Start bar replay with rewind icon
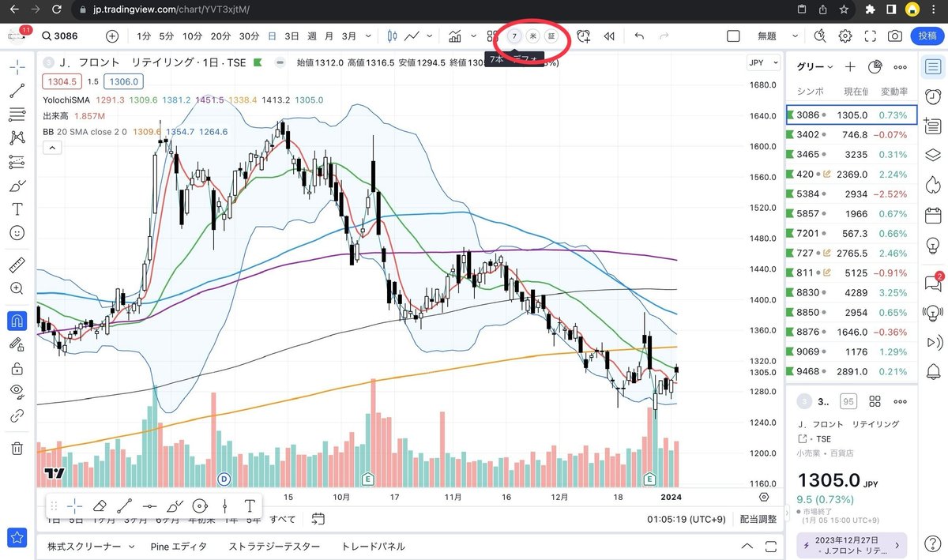The height and width of the screenshot is (560, 948). pyautogui.click(x=609, y=36)
